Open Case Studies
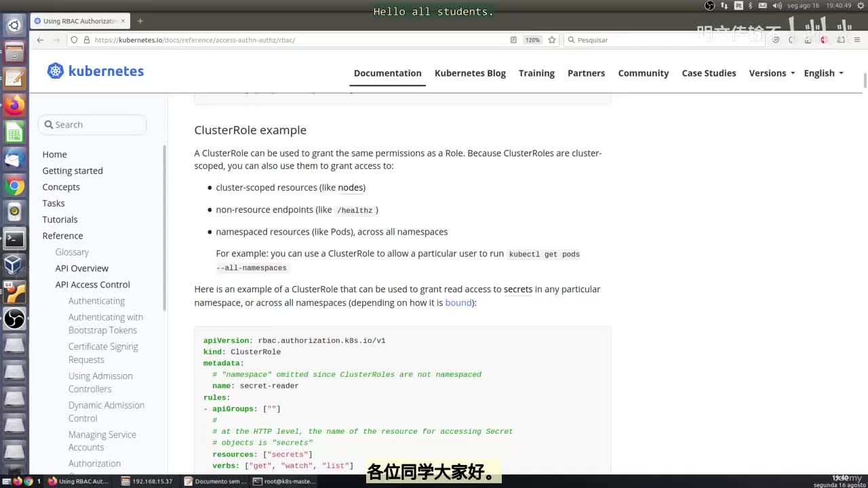 tap(709, 73)
